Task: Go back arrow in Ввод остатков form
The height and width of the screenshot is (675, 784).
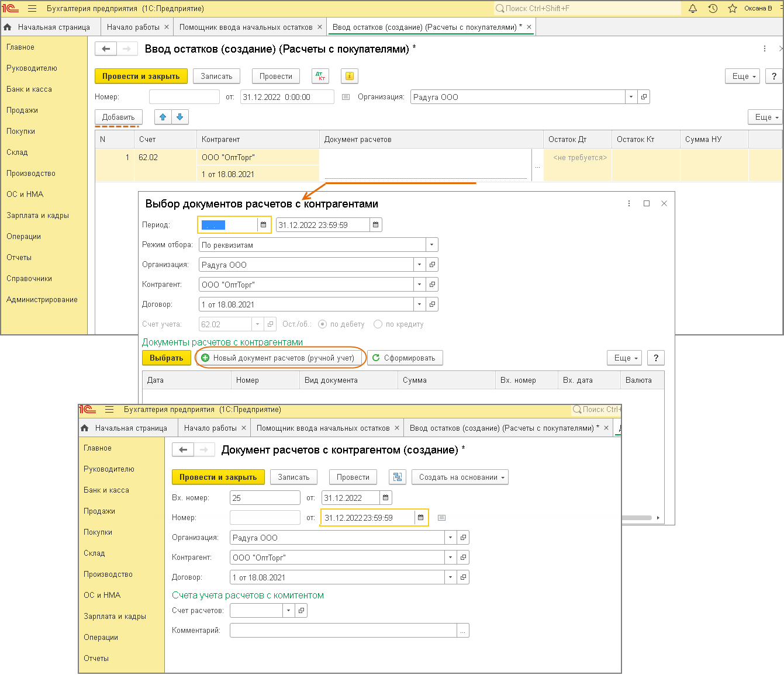Action: coord(106,49)
